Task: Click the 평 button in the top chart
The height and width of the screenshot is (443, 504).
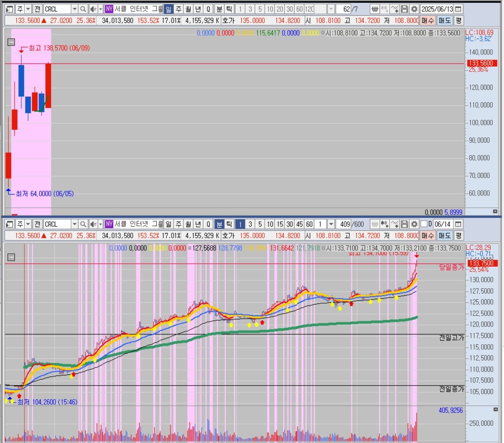Action: [x=459, y=20]
